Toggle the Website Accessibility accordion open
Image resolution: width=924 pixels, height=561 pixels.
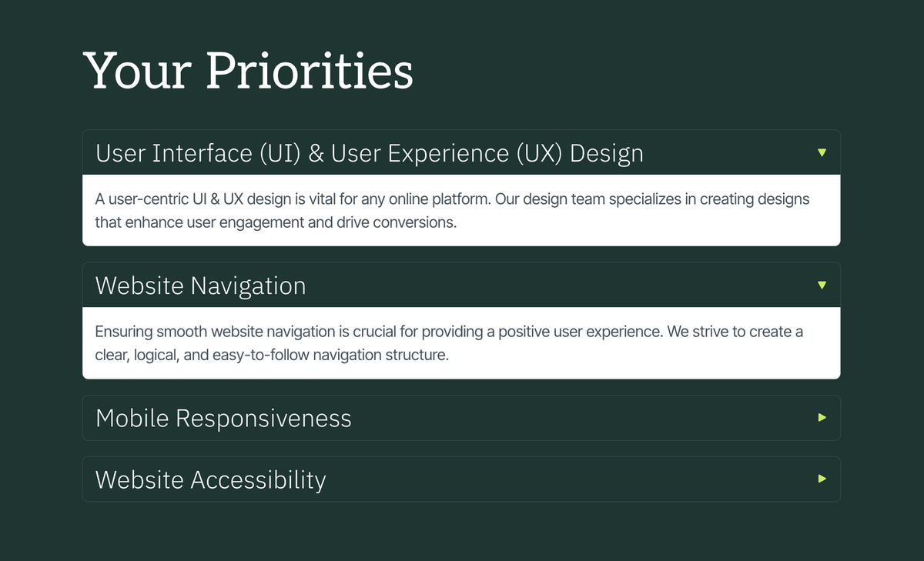tap(462, 479)
